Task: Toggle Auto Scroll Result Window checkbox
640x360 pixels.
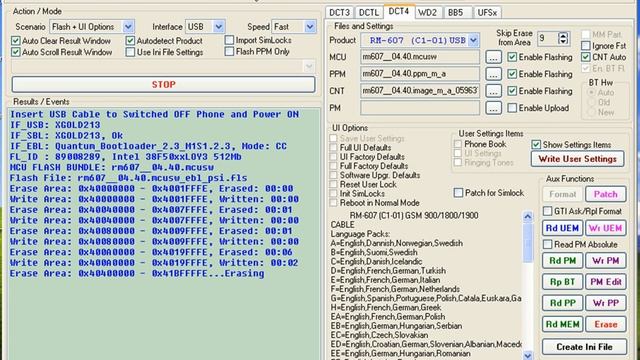Action: point(16,52)
